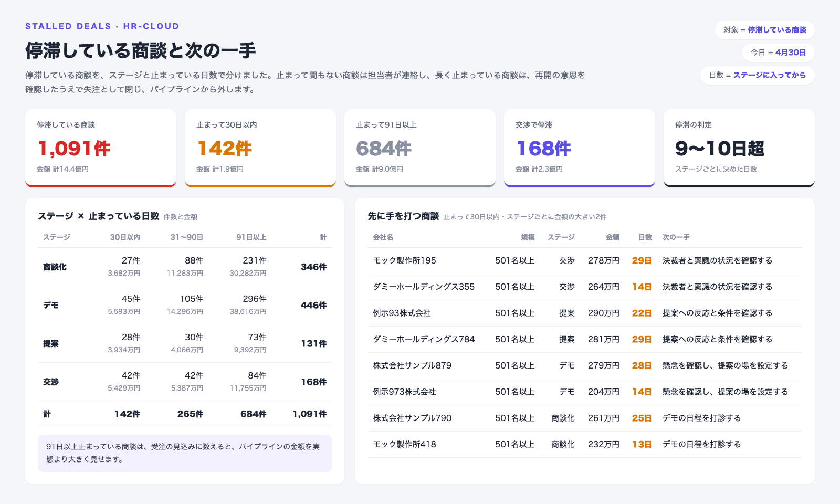
Task: Click the 296件 cell in デモ row
Action: (x=255, y=299)
